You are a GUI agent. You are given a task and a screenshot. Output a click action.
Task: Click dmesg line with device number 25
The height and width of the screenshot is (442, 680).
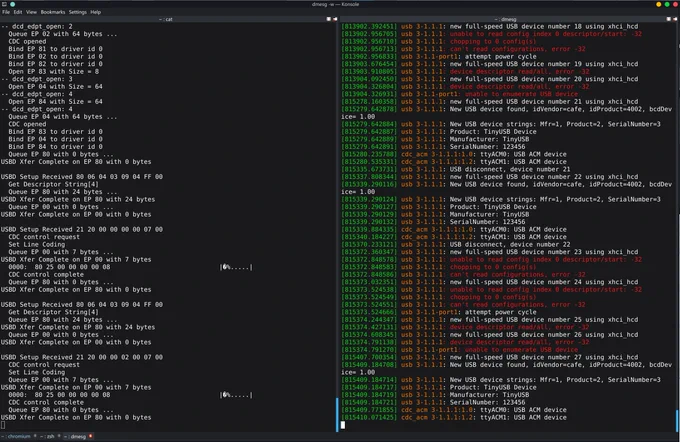(490, 320)
